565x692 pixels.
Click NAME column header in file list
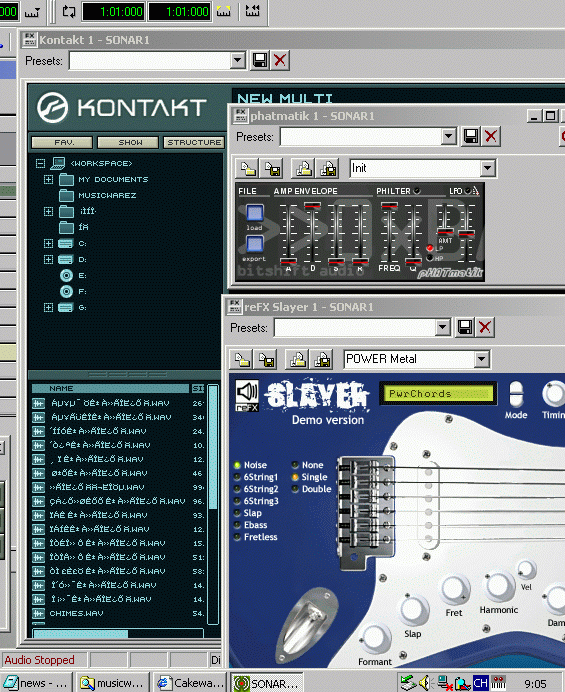[x=110, y=388]
